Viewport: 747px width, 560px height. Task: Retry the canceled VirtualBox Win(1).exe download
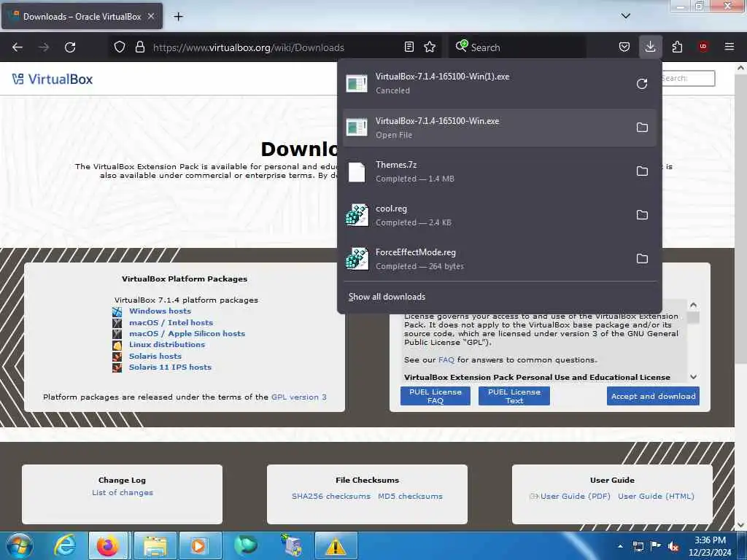coord(642,84)
